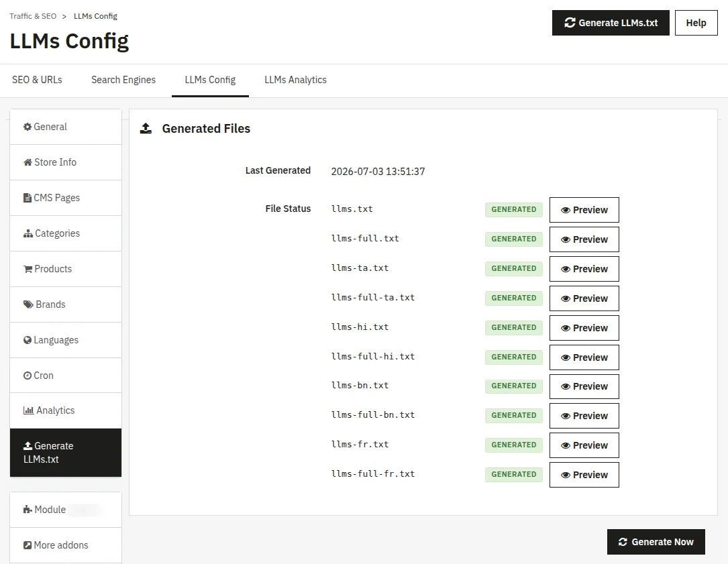Click the llms-full-hi.txt file name
The image size is (728, 564).
pos(373,357)
